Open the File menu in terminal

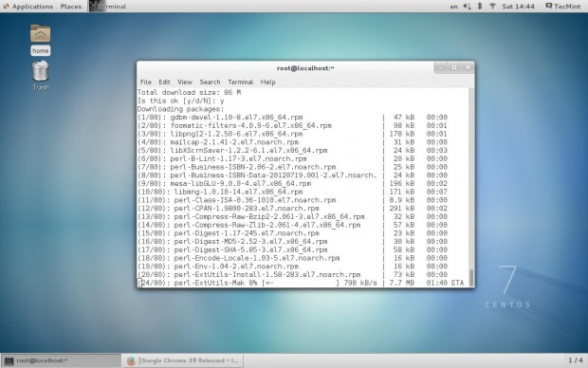coord(145,83)
